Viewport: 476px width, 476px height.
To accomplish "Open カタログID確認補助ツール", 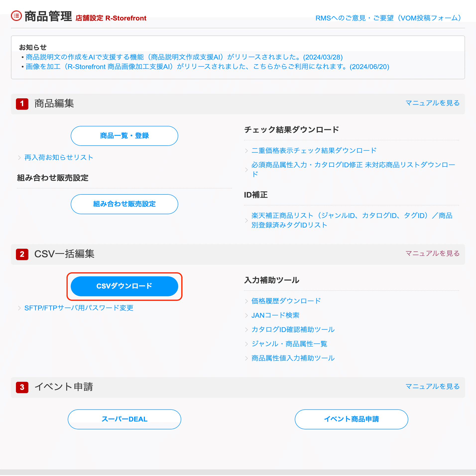I will click(x=293, y=329).
